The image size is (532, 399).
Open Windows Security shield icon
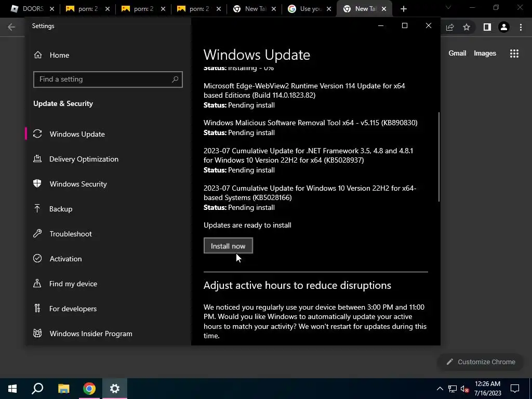pyautogui.click(x=37, y=183)
